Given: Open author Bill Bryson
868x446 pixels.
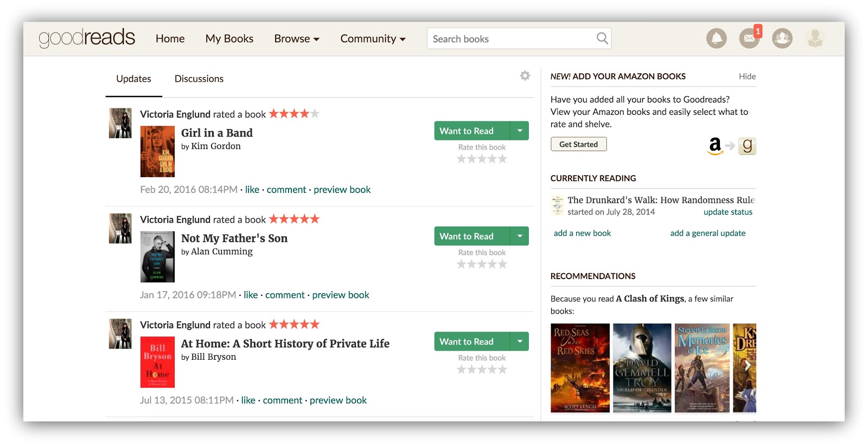Looking at the screenshot, I should tap(214, 357).
